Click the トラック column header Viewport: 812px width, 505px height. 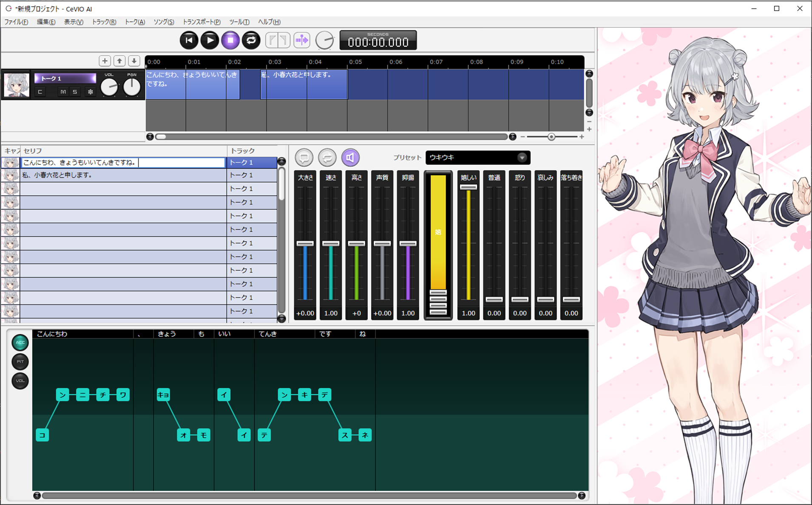click(x=253, y=151)
